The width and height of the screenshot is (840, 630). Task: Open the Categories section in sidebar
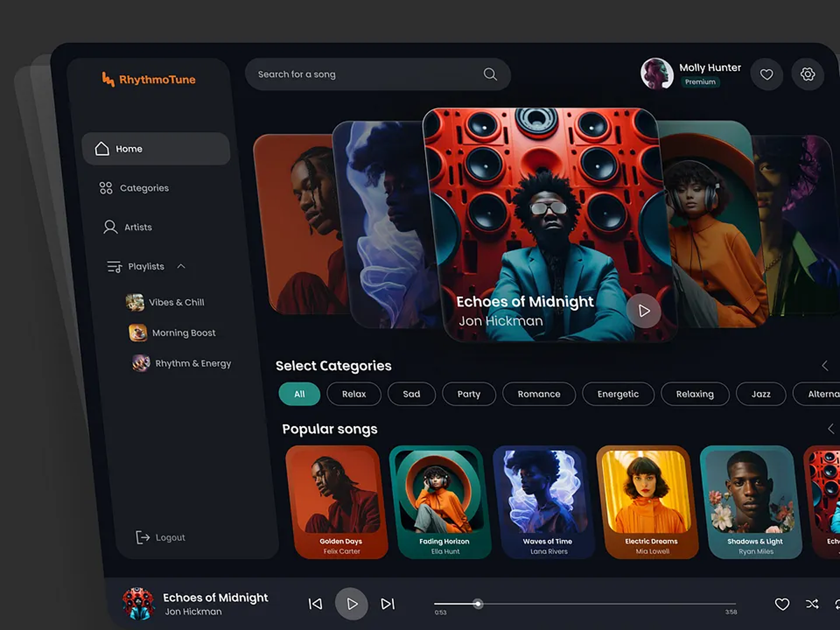click(x=144, y=188)
